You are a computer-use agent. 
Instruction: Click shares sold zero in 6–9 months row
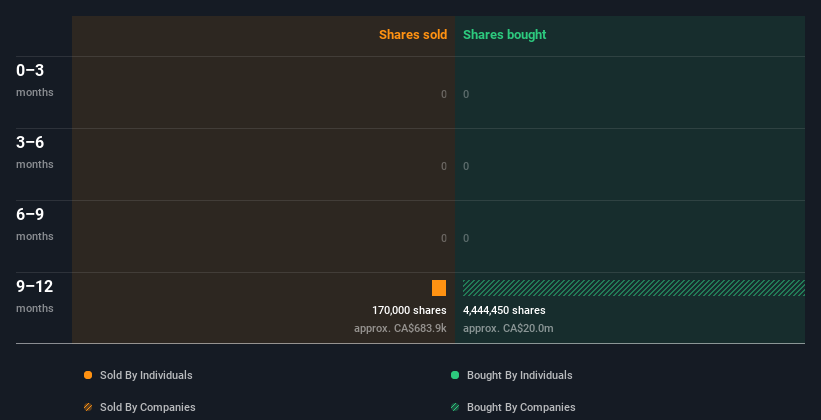click(x=444, y=238)
